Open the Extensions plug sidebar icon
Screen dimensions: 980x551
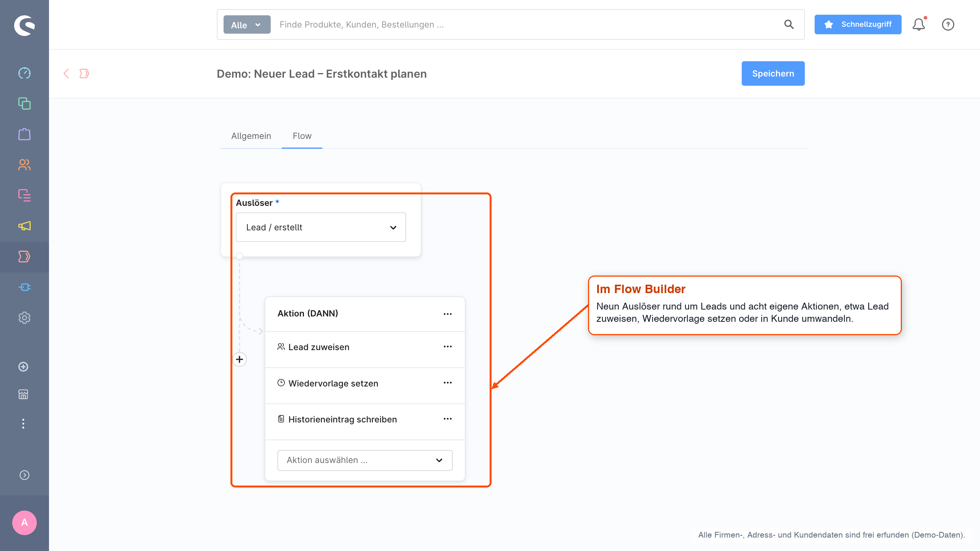point(24,287)
